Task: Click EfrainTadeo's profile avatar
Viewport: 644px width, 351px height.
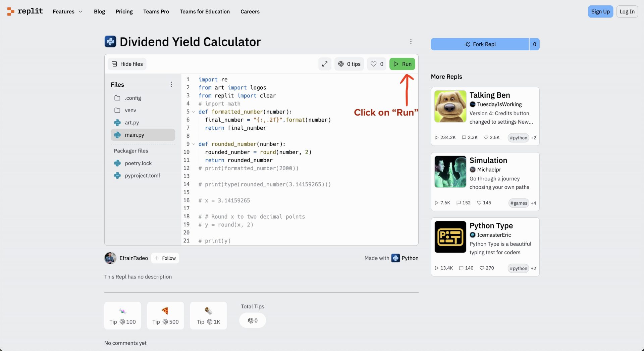Action: 110,258
